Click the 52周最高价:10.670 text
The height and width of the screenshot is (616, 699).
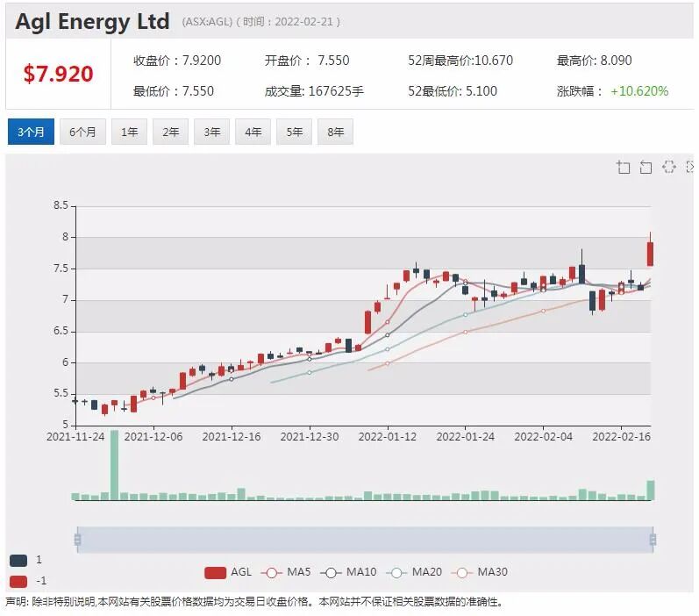click(x=460, y=61)
